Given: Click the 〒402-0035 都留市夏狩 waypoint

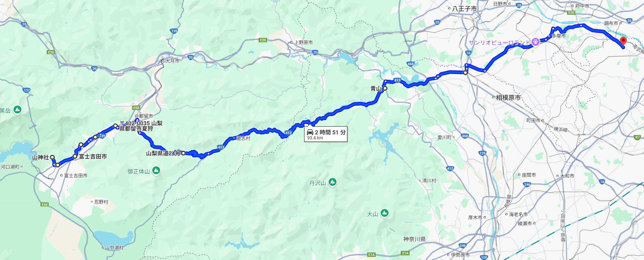Looking at the screenshot, I should tap(115, 126).
